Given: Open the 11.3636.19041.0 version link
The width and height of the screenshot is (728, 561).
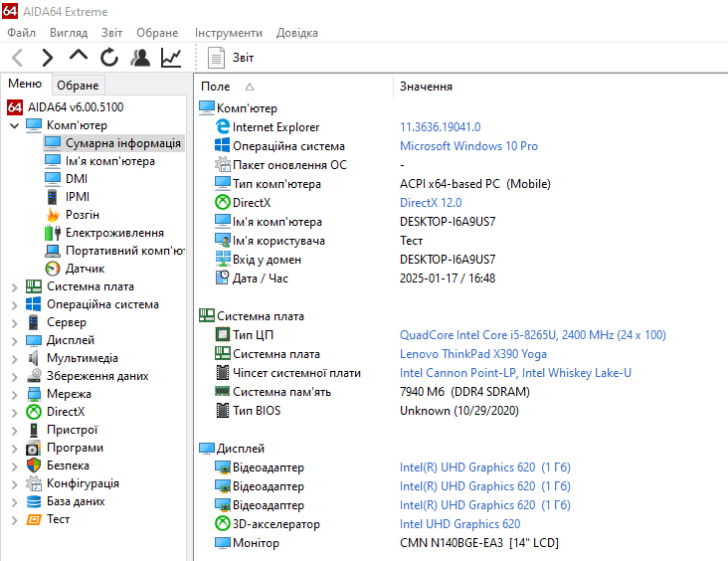Looking at the screenshot, I should tap(441, 127).
